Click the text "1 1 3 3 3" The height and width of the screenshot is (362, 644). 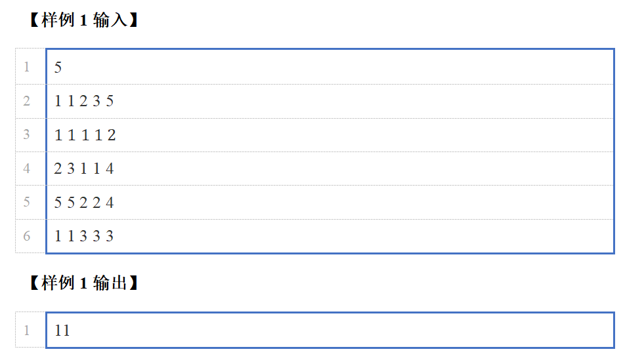pos(84,236)
